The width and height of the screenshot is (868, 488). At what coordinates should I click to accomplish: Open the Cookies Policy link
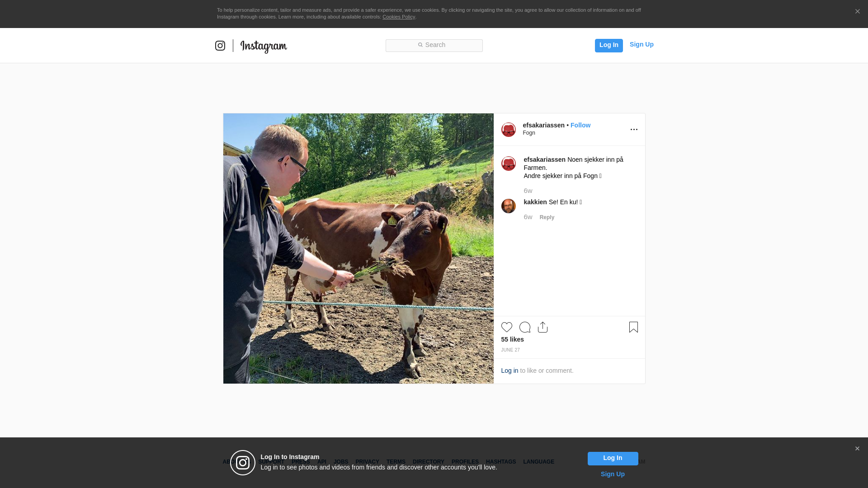pyautogui.click(x=399, y=17)
